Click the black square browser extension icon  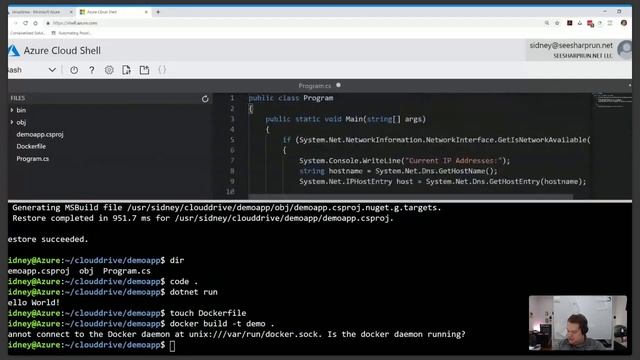pos(569,23)
